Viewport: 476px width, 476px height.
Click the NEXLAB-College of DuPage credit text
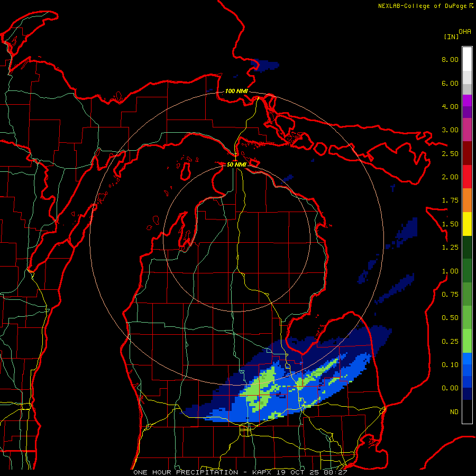click(422, 6)
